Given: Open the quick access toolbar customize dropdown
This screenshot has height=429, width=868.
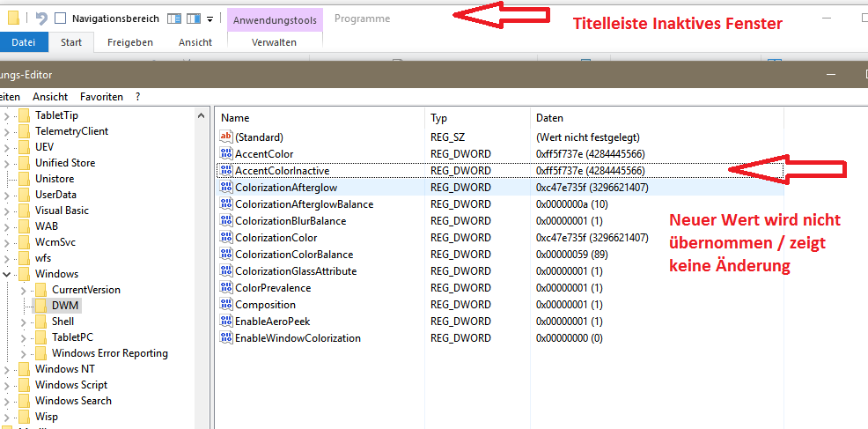Looking at the screenshot, I should pyautogui.click(x=210, y=19).
